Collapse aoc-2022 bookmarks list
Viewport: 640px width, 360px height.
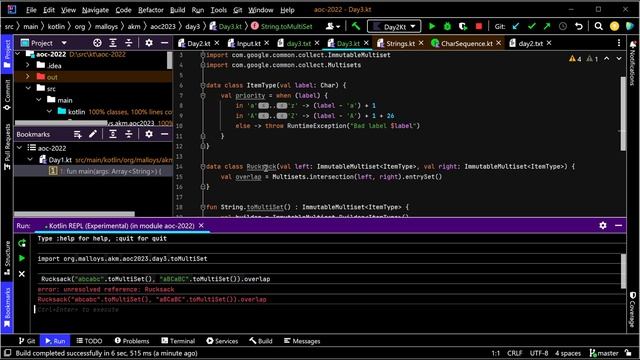pyautogui.click(x=19, y=148)
